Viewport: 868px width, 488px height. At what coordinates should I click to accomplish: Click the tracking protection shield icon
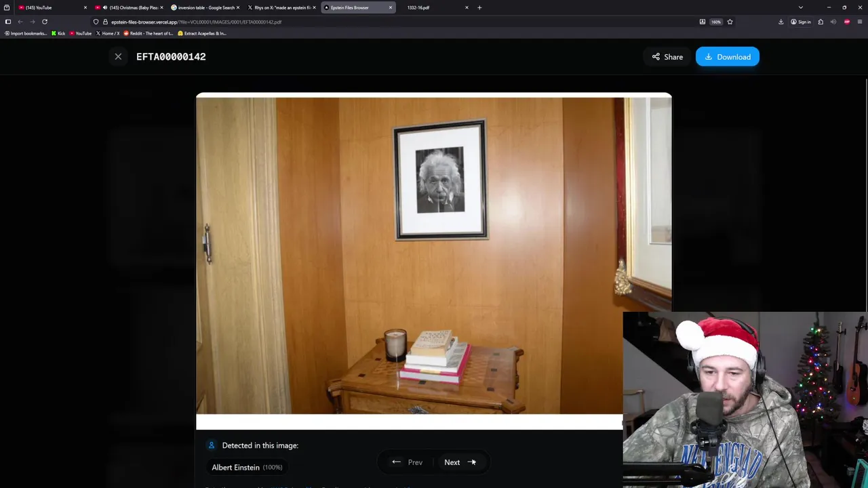(x=96, y=22)
